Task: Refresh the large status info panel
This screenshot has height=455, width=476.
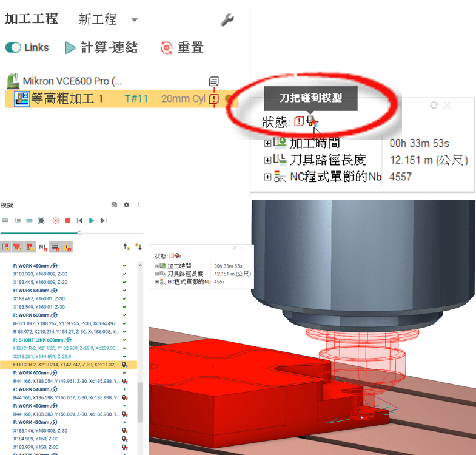Action: (434, 105)
